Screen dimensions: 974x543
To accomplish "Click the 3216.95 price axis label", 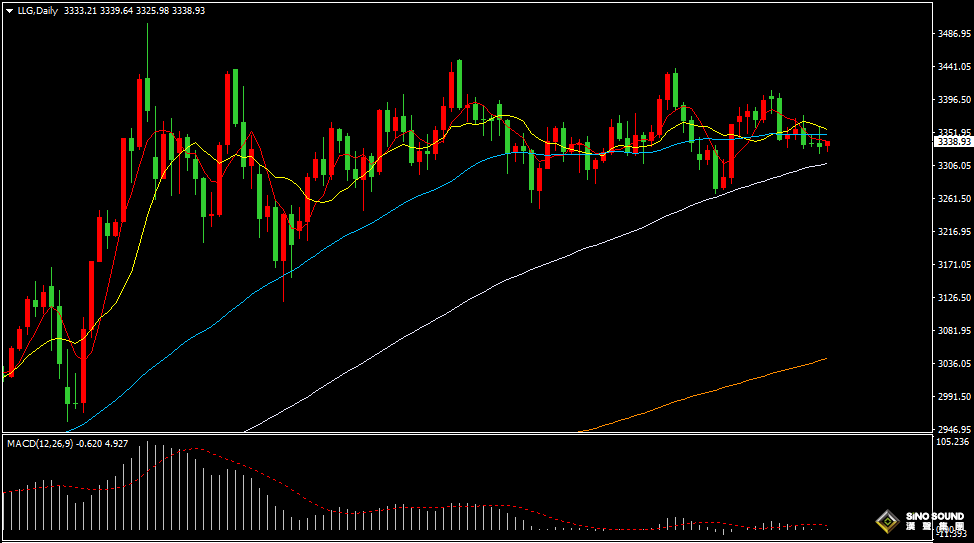I will click(x=954, y=232).
